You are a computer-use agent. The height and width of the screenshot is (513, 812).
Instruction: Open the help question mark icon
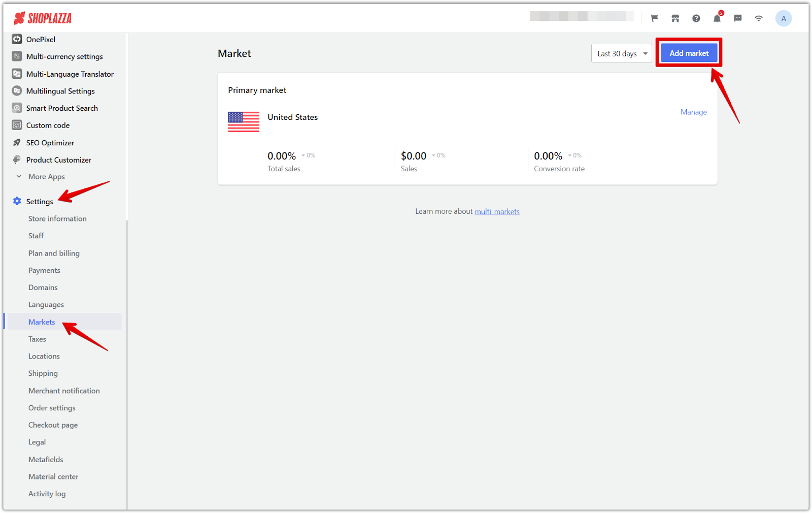[x=696, y=18]
